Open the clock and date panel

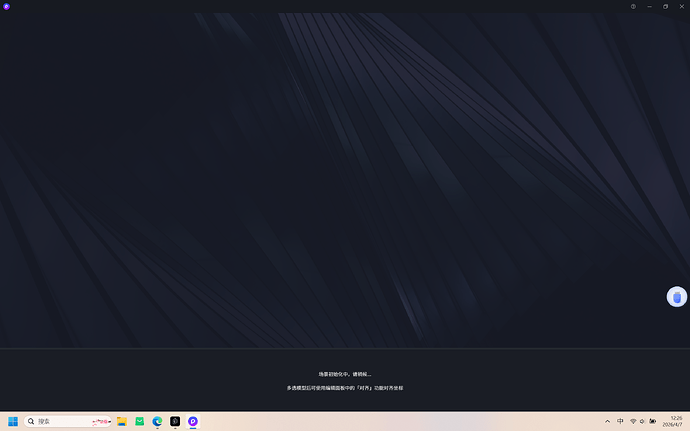pyautogui.click(x=675, y=421)
